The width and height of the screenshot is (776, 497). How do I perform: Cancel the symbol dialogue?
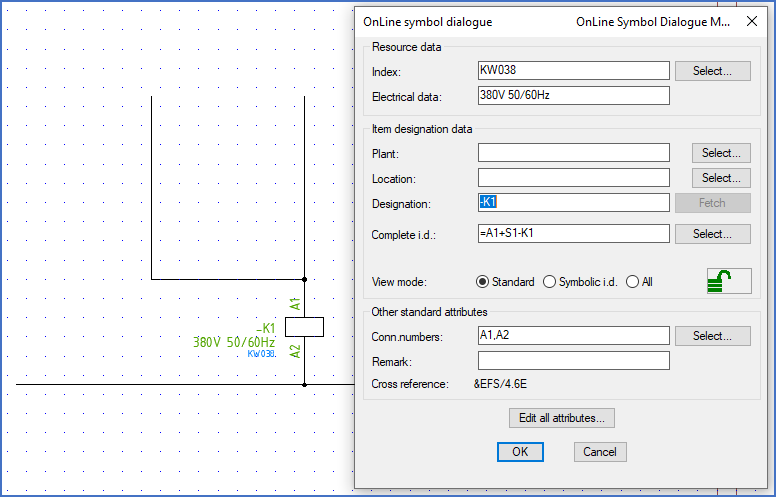tap(600, 452)
